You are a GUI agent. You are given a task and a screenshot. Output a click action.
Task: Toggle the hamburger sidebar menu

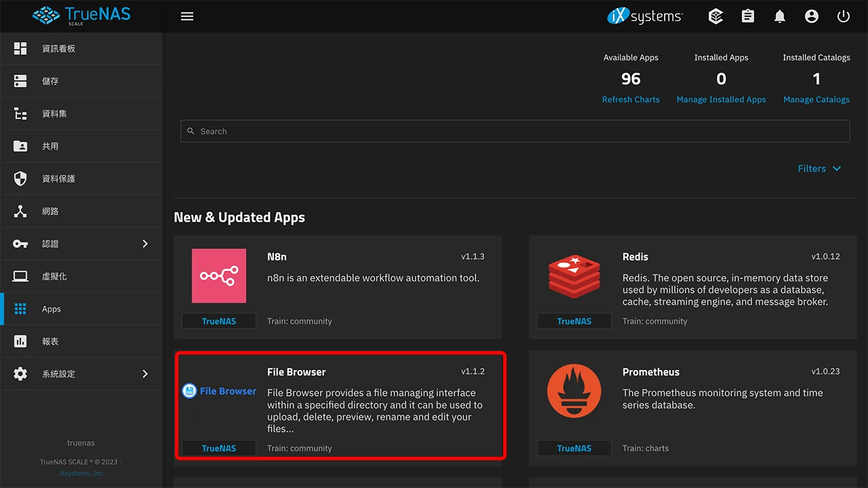(x=187, y=16)
